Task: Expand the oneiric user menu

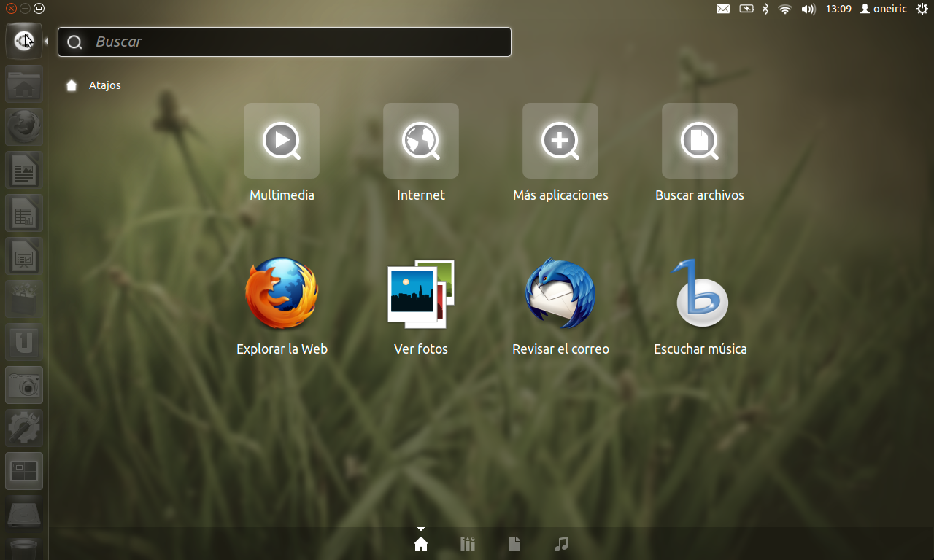Action: click(x=884, y=9)
